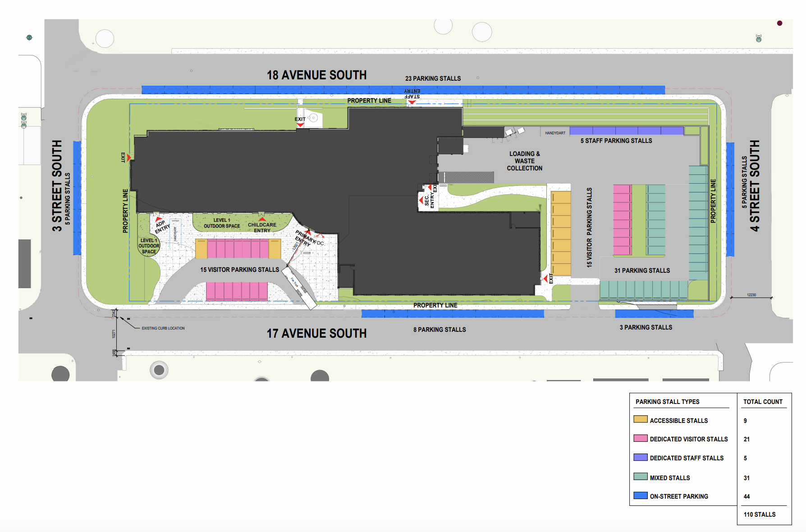Click the ADP Entry red arrow
Image resolution: width=806 pixels, height=532 pixels.
158,219
